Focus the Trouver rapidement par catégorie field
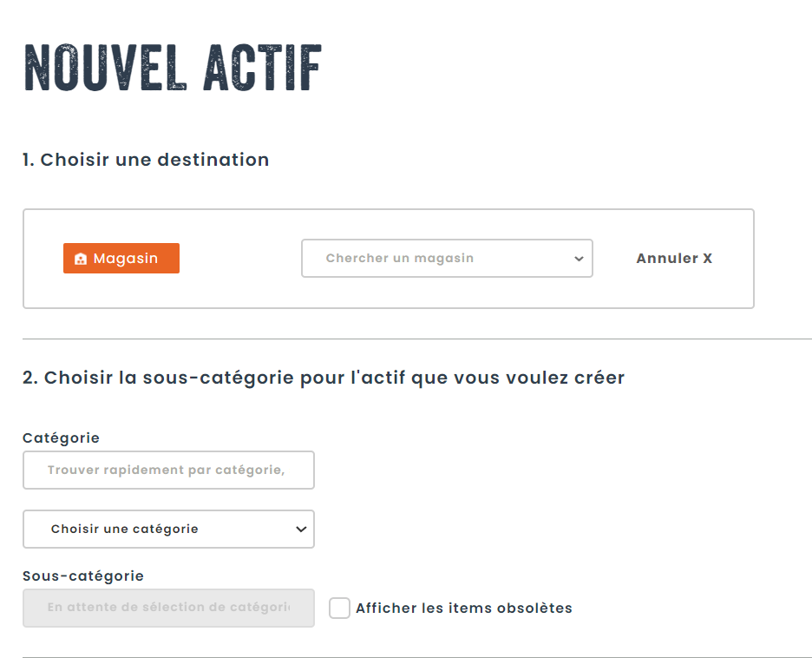 point(168,470)
